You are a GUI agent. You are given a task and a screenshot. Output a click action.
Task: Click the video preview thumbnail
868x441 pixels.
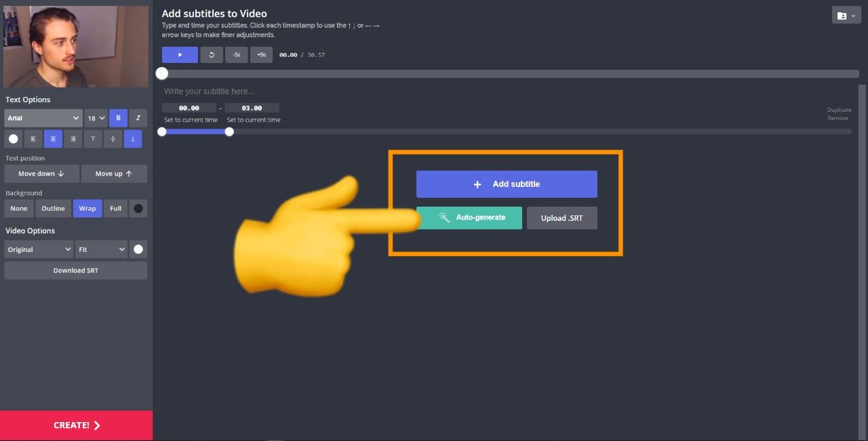coord(76,47)
